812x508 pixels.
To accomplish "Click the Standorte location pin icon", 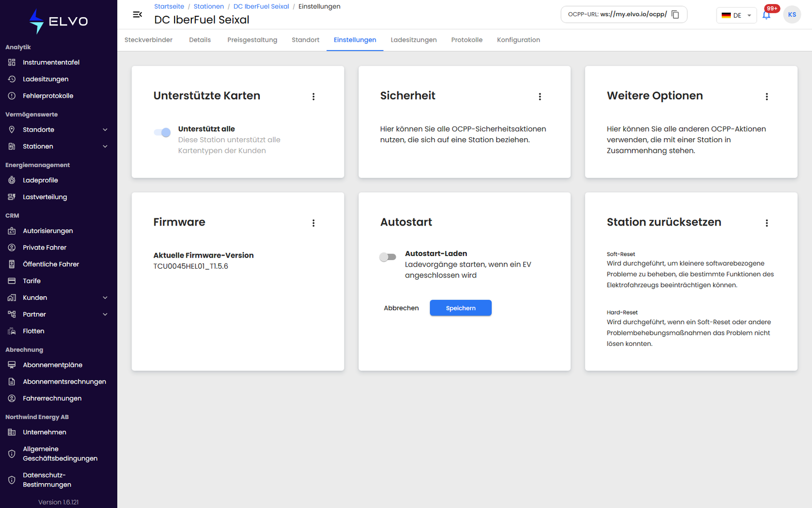I will tap(12, 130).
